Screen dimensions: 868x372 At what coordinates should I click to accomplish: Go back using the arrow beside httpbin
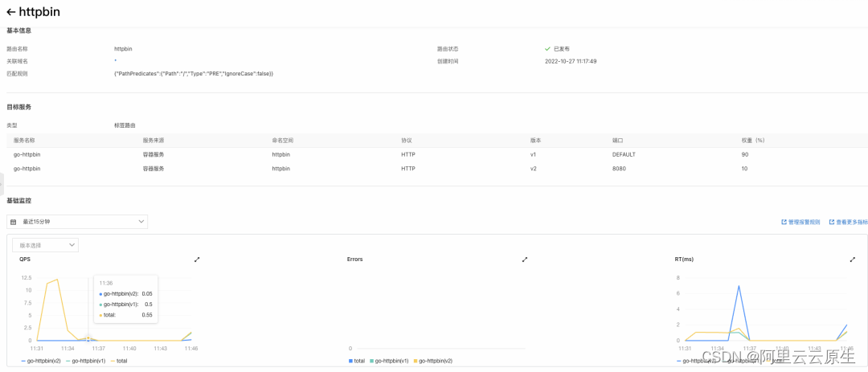(x=10, y=11)
